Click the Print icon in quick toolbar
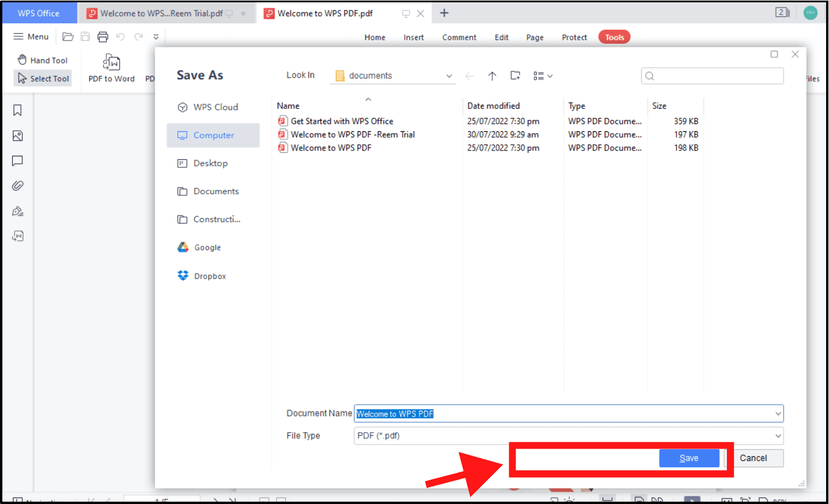 [x=103, y=37]
